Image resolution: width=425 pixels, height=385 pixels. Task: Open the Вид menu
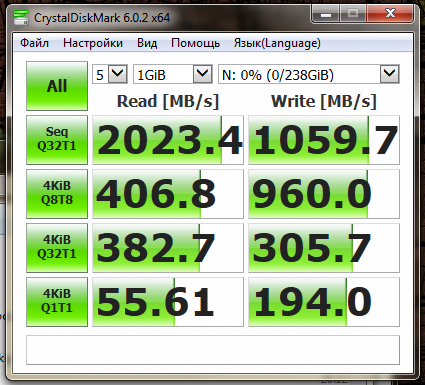tap(147, 43)
